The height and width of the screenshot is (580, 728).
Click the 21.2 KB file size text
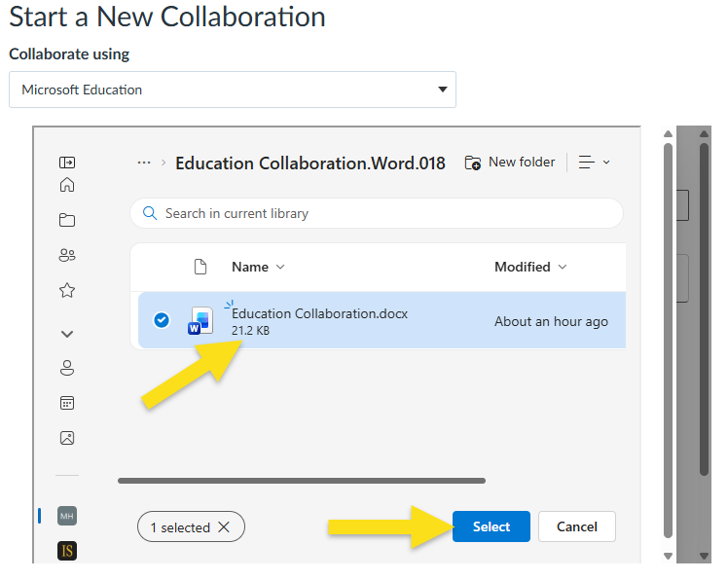[250, 331]
